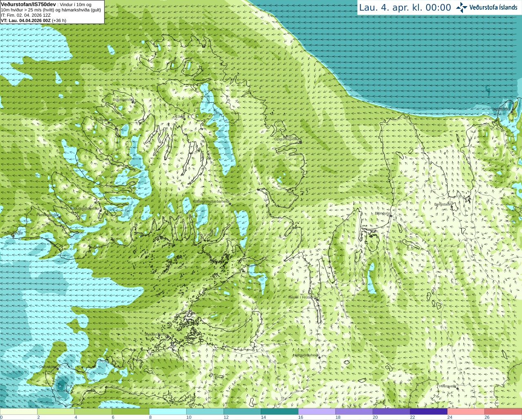522x420 pixels.
Task: Choose the Hveravellir station marker
Action: pyautogui.click(x=458, y=389)
